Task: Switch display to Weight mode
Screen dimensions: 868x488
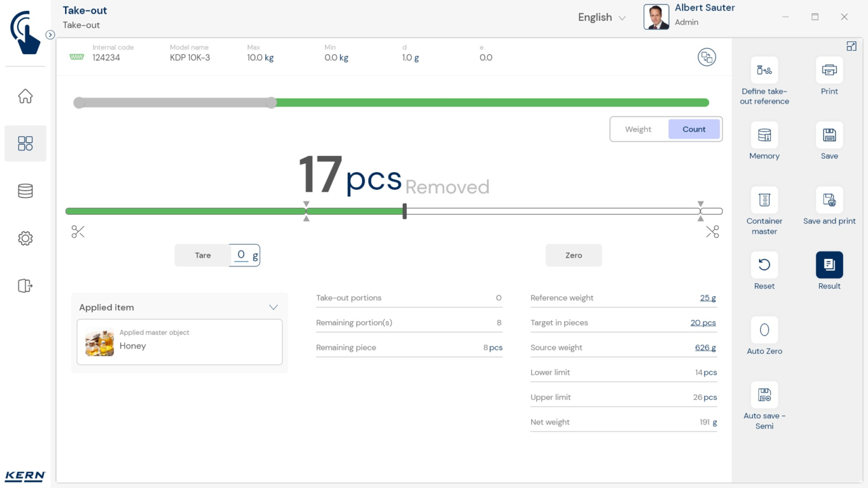Action: pyautogui.click(x=638, y=129)
